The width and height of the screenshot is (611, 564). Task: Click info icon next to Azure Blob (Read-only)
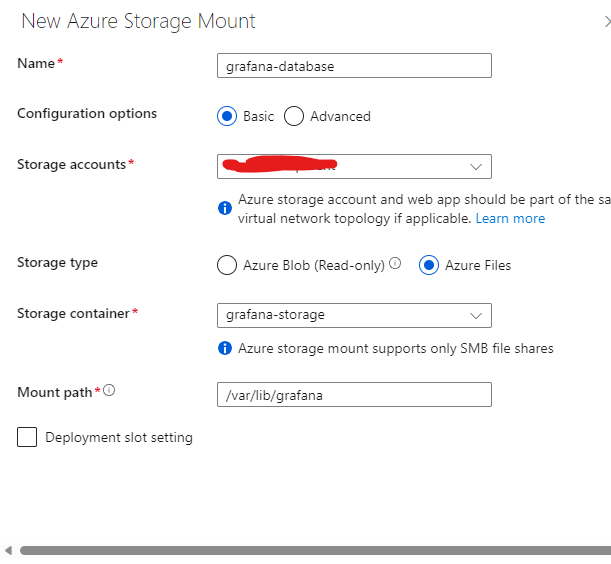(x=395, y=264)
